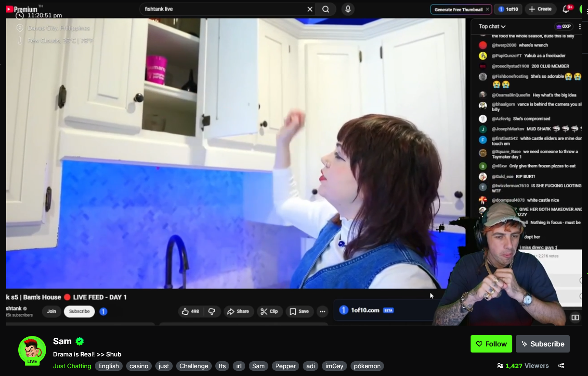This screenshot has width=588, height=376.
Task: Select the casino tag
Action: click(x=139, y=366)
